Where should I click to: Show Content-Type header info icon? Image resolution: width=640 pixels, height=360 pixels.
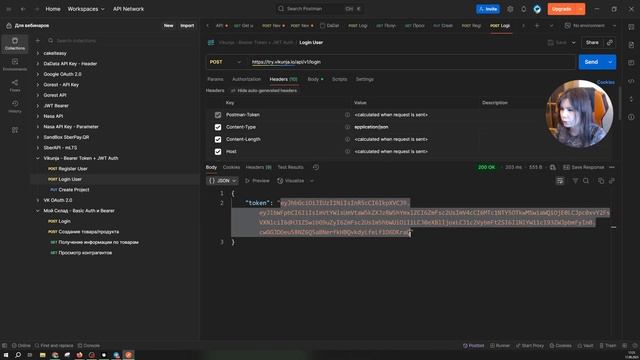[347, 127]
